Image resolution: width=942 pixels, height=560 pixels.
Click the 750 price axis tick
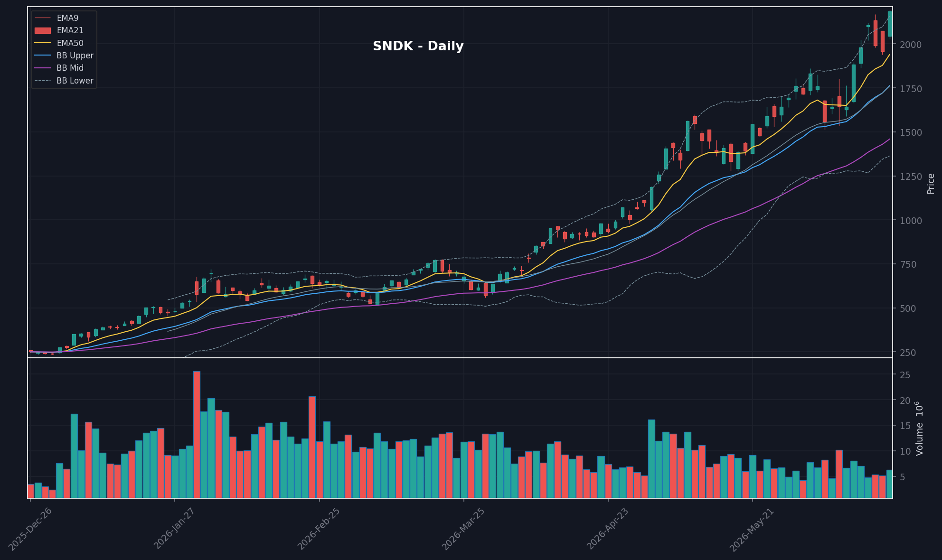click(908, 264)
